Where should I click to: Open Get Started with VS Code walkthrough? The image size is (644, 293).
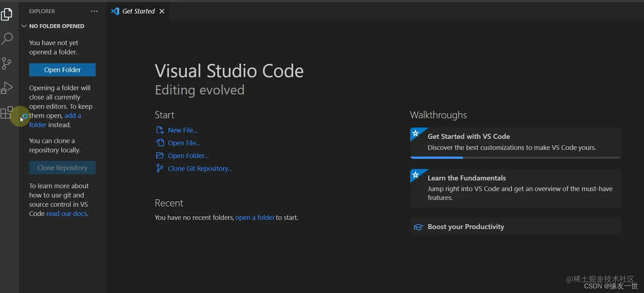[515, 143]
